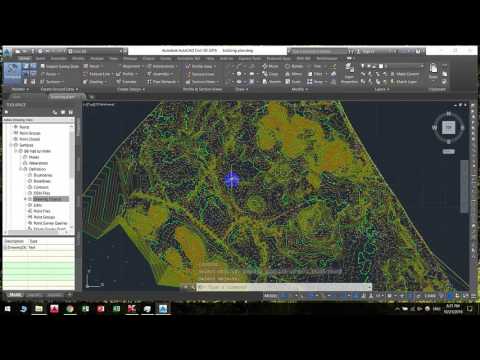Switch to the Model layout tab
Screen dimensions: 480x360
pos(15,295)
